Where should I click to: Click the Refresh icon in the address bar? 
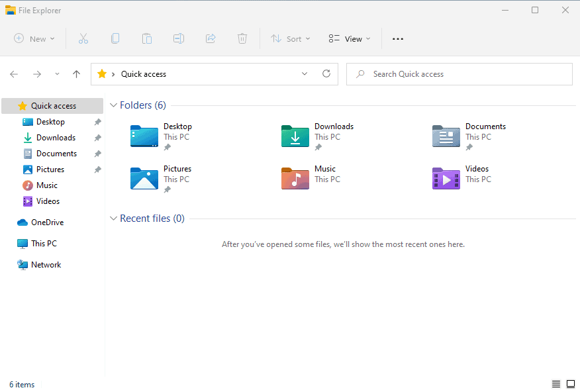coord(326,73)
